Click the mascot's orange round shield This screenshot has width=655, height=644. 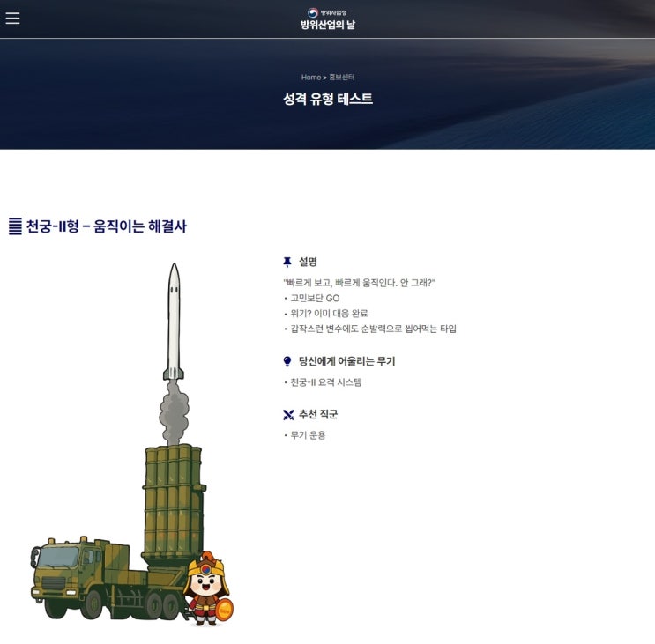point(225,610)
